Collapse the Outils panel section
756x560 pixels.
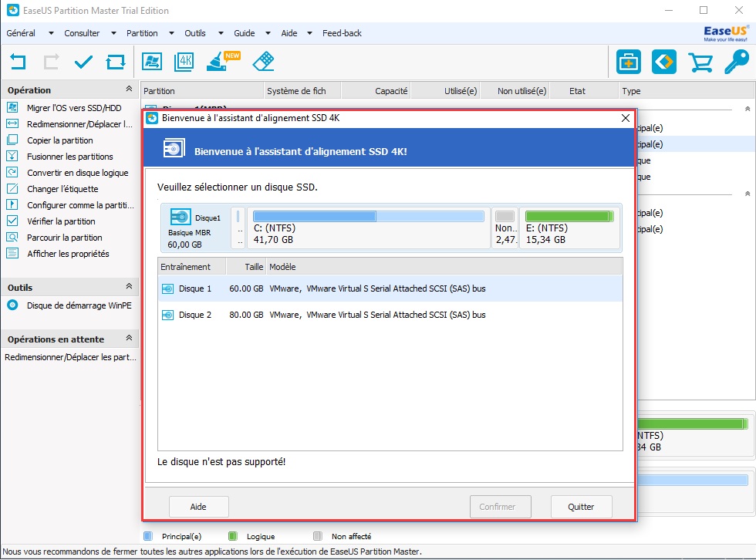(x=130, y=286)
